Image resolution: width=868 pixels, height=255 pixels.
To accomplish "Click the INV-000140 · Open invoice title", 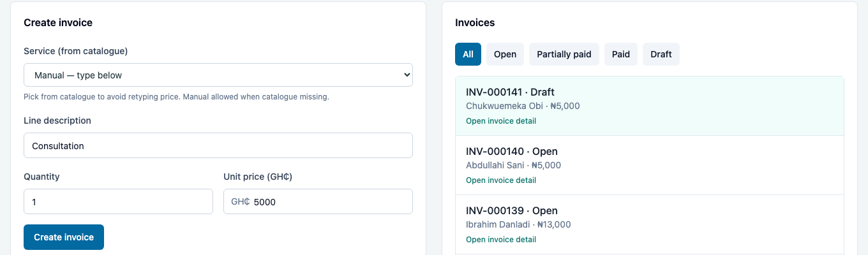I will [x=512, y=151].
